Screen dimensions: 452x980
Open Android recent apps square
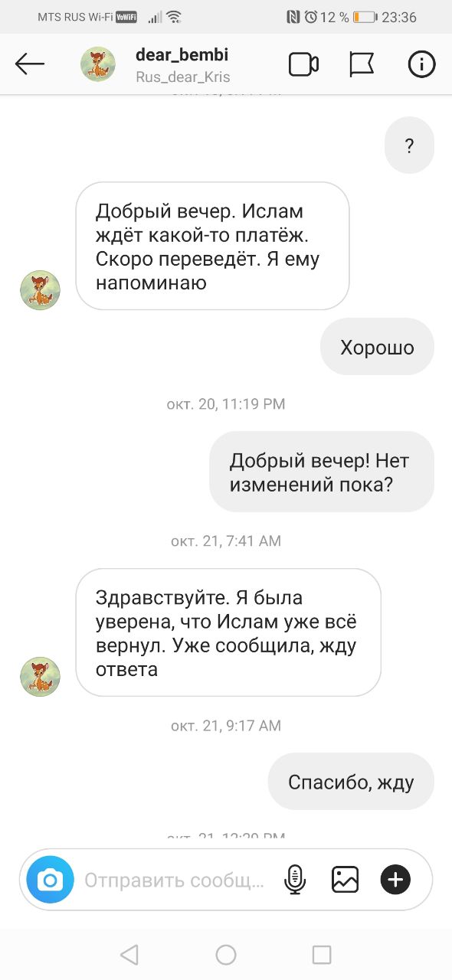[322, 954]
